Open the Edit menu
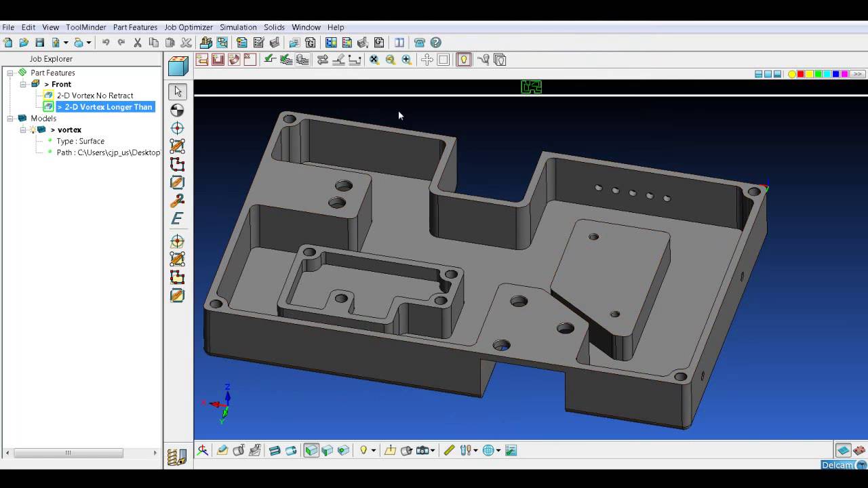The image size is (868, 488). [x=28, y=27]
